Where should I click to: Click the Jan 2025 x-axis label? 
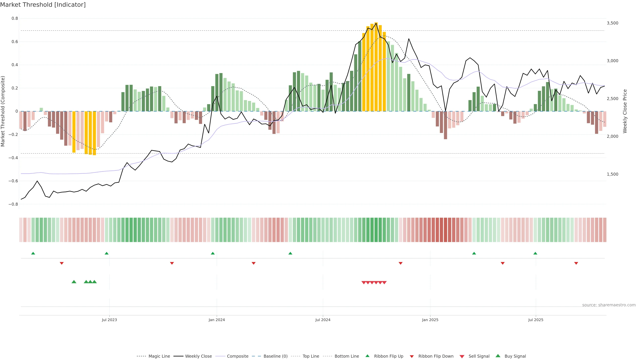pyautogui.click(x=430, y=320)
